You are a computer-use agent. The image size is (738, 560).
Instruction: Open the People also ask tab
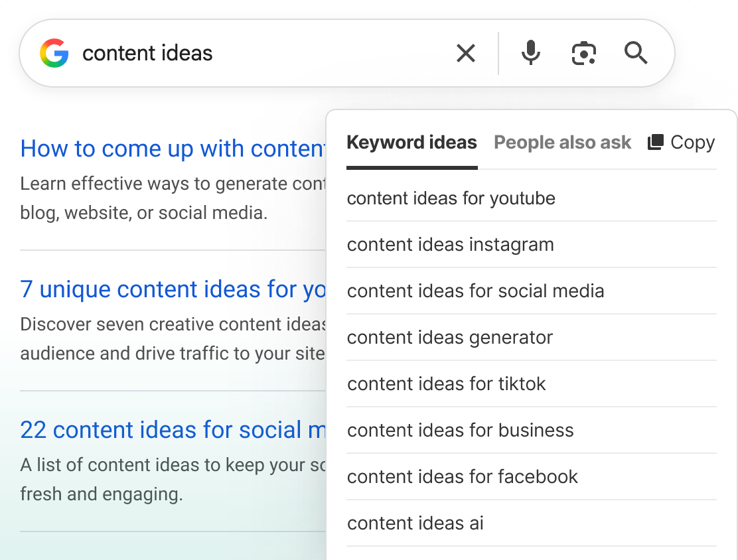(562, 143)
